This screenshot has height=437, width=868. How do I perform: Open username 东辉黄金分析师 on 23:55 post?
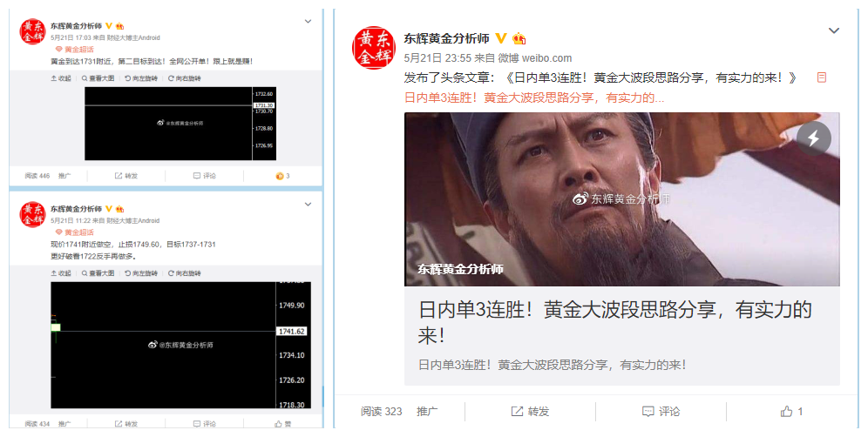(447, 38)
